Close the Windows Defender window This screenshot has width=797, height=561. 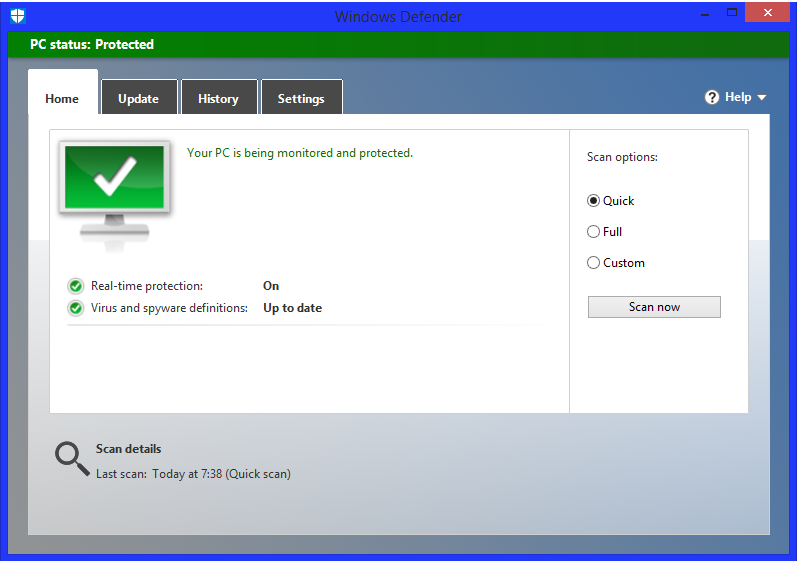click(x=767, y=13)
